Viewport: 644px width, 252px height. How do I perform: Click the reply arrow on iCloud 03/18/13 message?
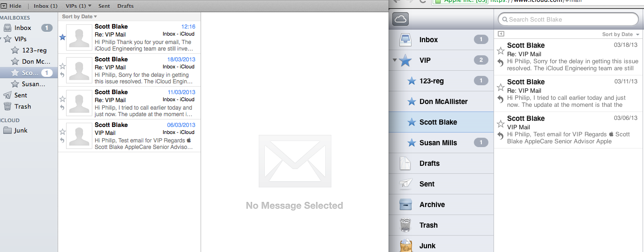pos(501,62)
